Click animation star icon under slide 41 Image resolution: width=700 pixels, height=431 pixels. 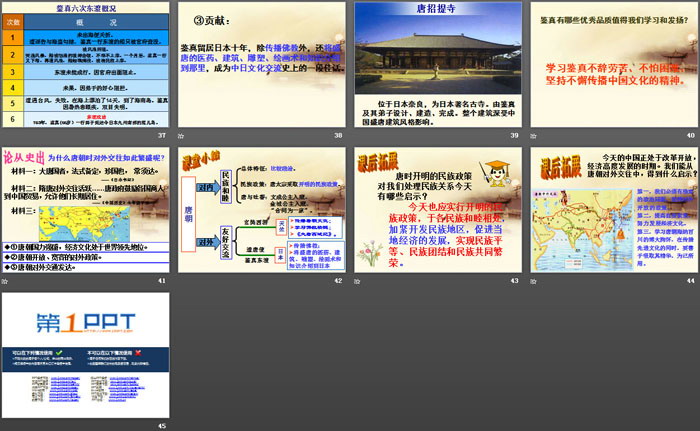click(x=5, y=281)
